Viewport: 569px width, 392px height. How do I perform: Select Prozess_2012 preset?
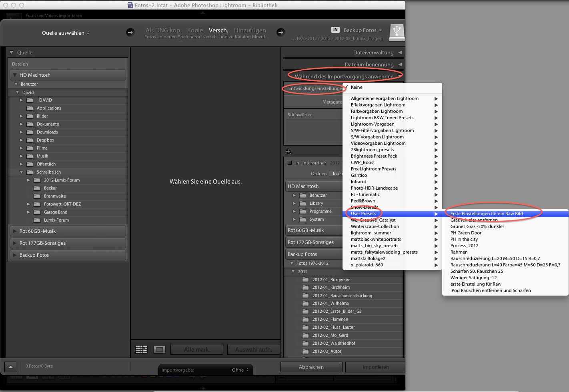pos(505,246)
